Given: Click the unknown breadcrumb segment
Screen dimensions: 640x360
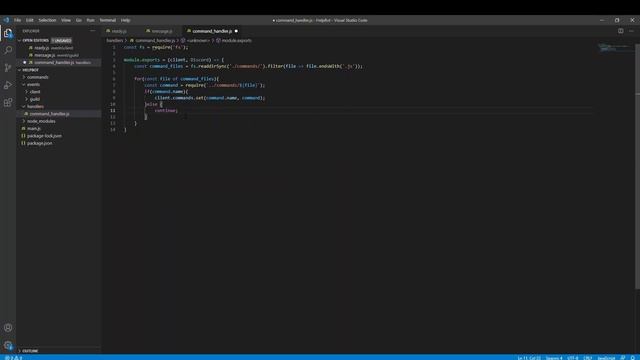Looking at the screenshot, I should (196, 40).
